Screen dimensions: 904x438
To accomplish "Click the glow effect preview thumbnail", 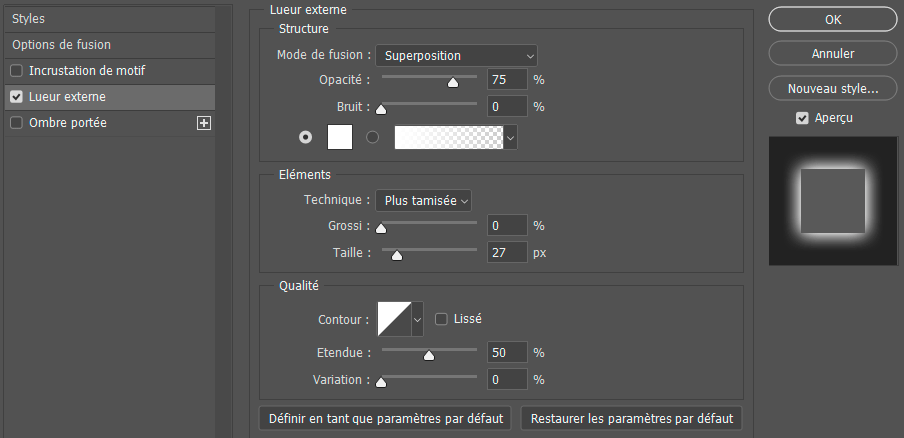I will [832, 201].
